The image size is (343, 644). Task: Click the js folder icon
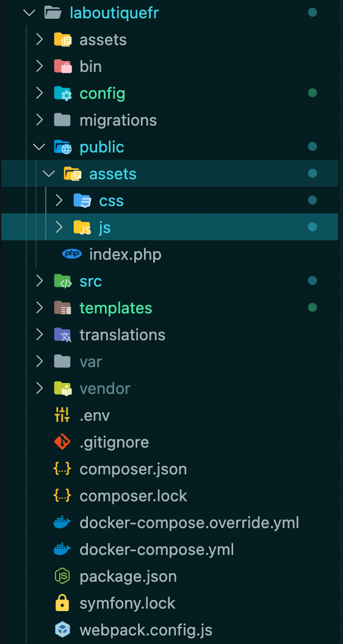click(82, 227)
